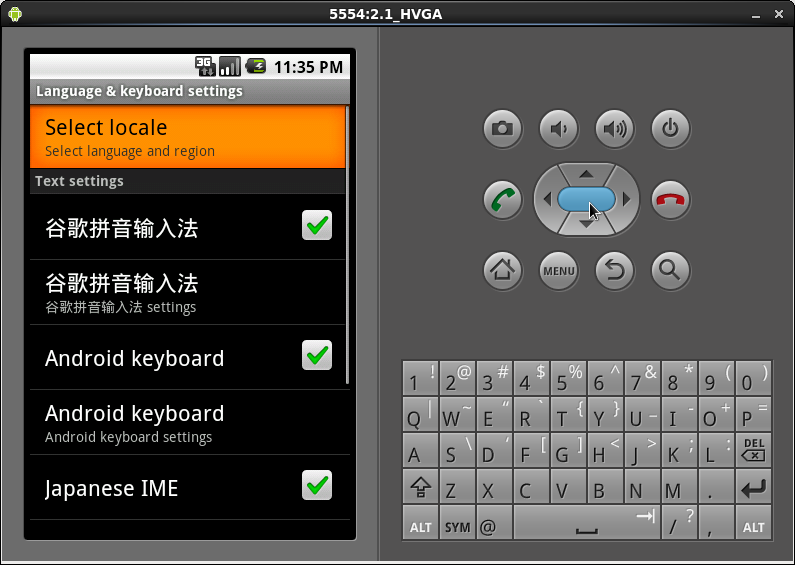Click the SYM key
The image size is (795, 565).
pos(457,522)
